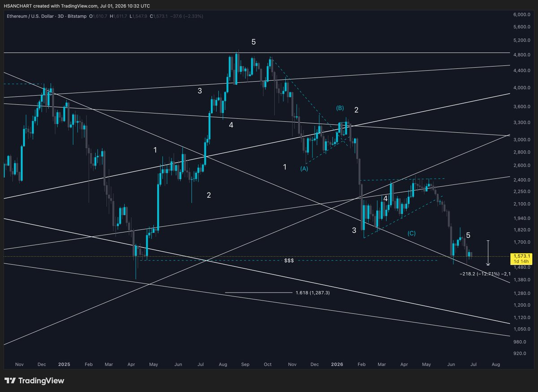Screen dimensions: 538x392
Task: Click the 5,600.0 price axis label
Action: 523,27
